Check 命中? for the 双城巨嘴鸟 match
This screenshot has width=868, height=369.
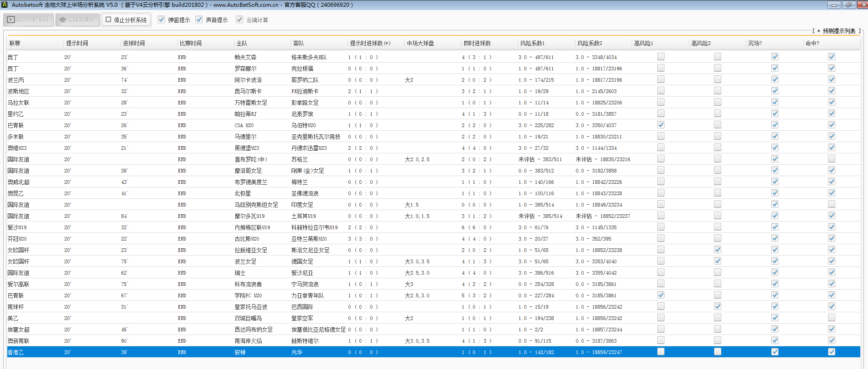point(831,318)
